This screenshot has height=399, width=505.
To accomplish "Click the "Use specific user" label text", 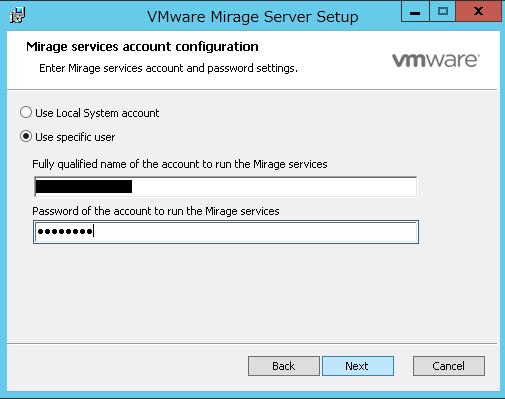I will click(x=75, y=137).
